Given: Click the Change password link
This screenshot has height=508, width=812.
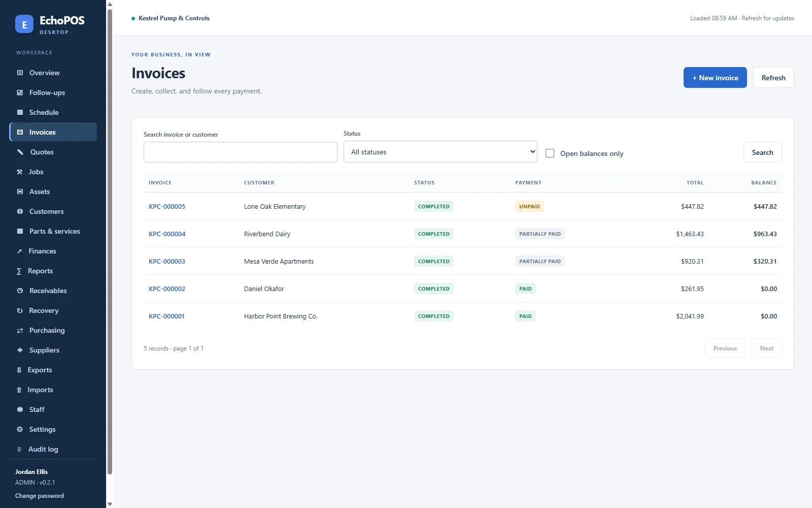Looking at the screenshot, I should tap(40, 496).
